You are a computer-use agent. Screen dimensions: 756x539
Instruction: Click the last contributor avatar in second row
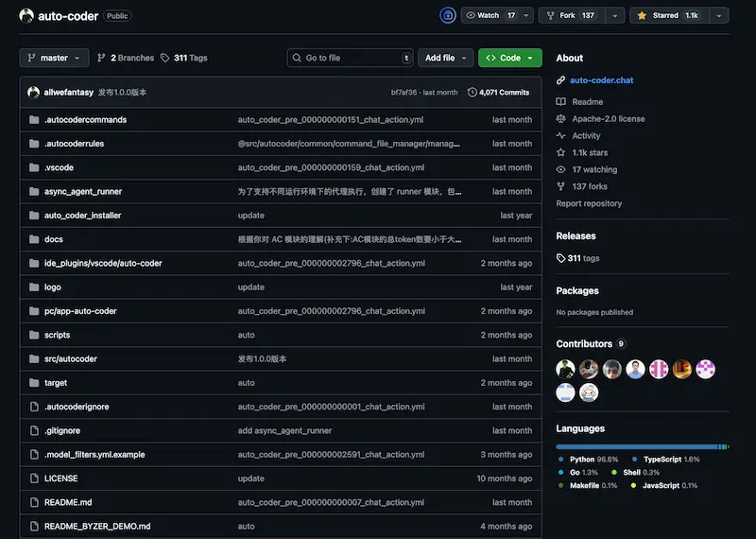pos(589,392)
